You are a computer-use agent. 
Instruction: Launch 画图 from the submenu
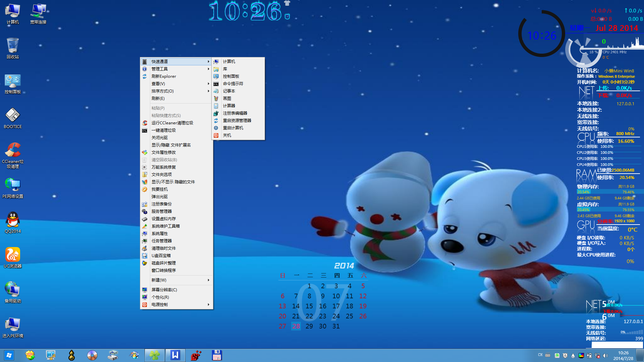(x=238, y=98)
